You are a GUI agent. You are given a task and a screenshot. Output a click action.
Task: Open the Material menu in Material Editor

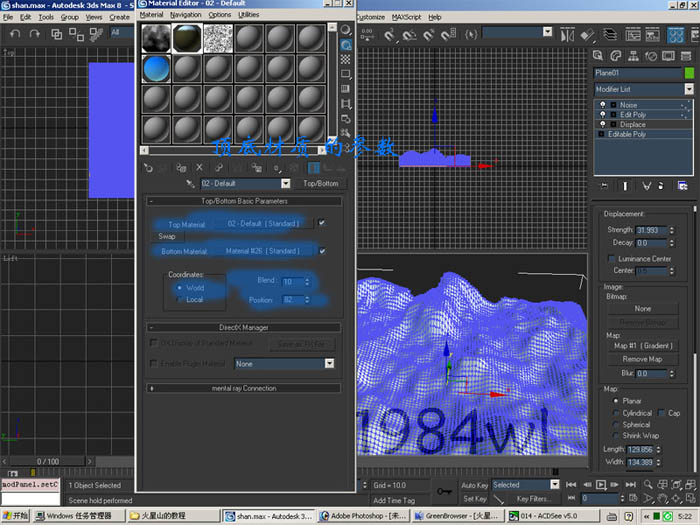point(151,15)
